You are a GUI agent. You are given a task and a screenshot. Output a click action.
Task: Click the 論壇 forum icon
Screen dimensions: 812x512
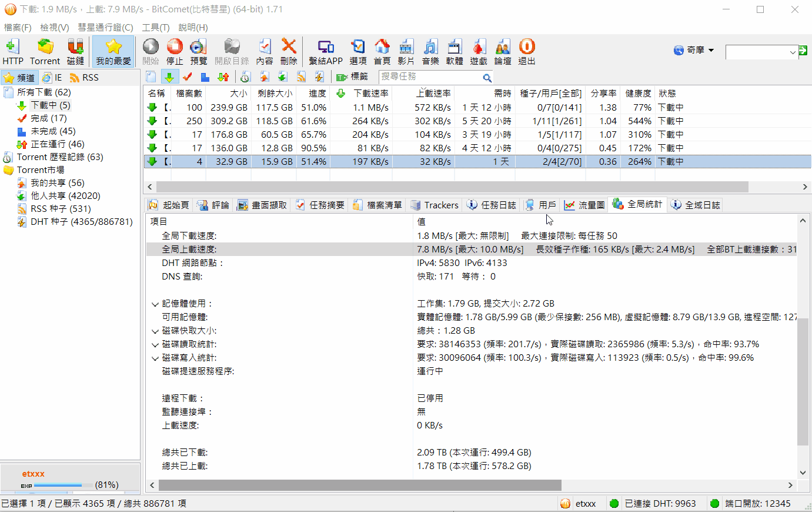click(503, 52)
